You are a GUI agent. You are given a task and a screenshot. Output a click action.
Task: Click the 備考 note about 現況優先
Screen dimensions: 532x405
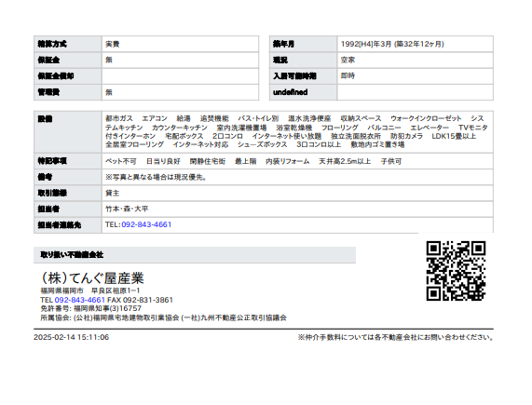click(157, 177)
